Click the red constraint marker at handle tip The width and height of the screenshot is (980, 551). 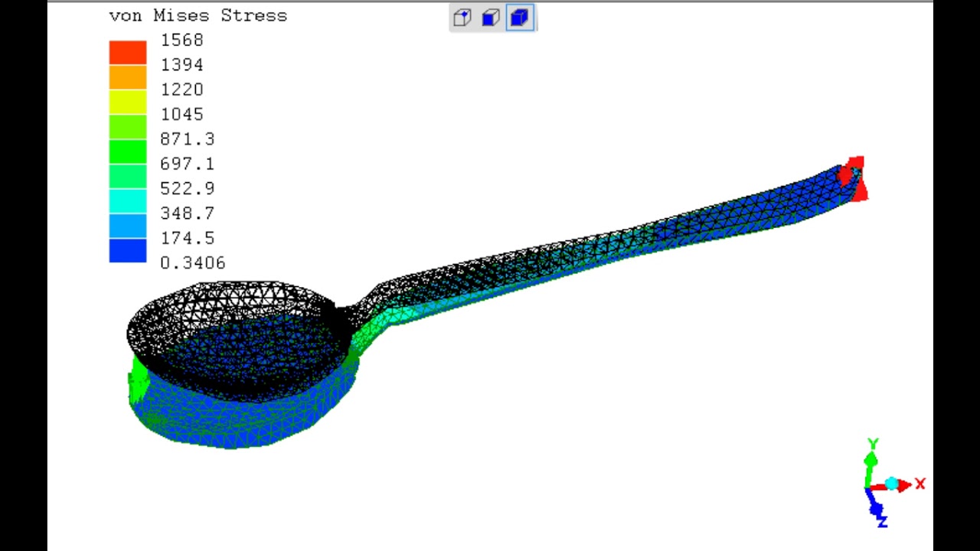[854, 178]
